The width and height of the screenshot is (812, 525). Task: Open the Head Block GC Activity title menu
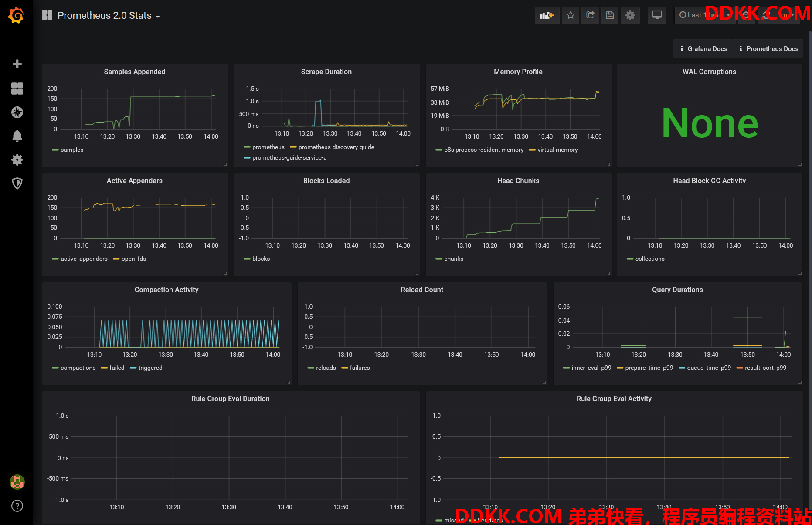point(710,181)
